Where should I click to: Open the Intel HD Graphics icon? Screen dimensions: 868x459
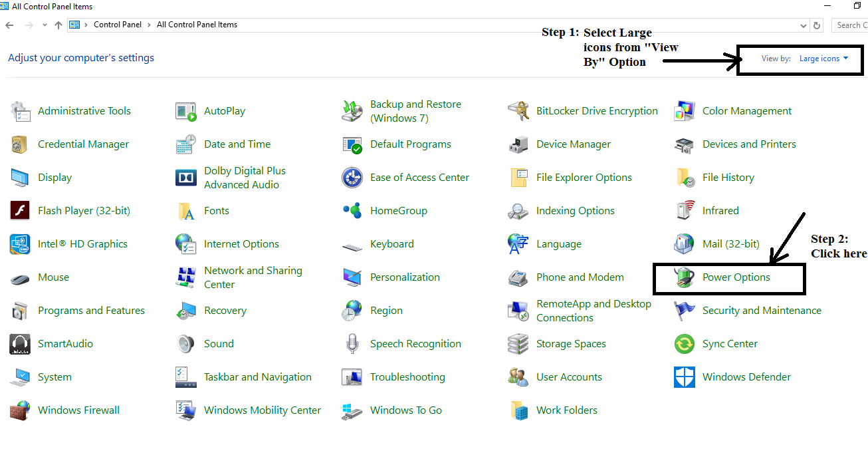coord(20,244)
